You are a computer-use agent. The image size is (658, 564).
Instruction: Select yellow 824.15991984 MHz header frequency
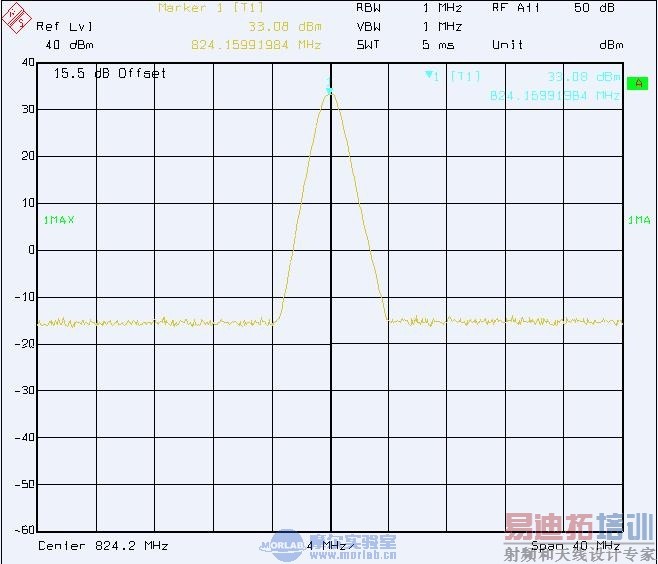click(x=256, y=44)
